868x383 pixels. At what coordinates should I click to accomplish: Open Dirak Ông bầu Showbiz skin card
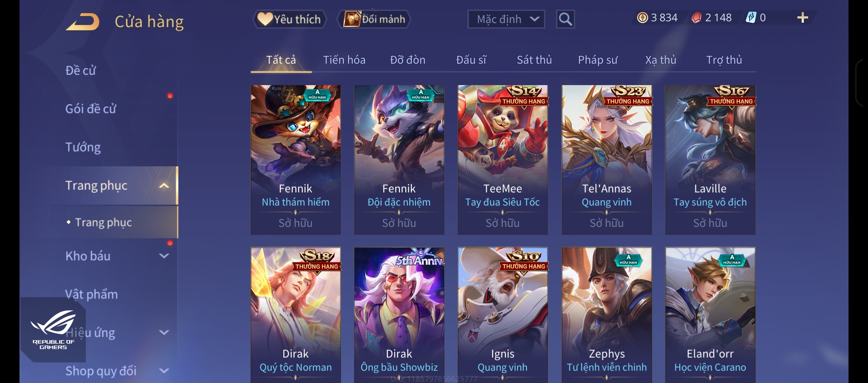[399, 315]
